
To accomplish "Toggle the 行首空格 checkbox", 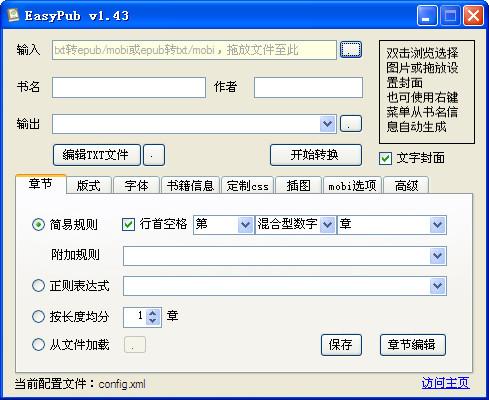I will [128, 224].
